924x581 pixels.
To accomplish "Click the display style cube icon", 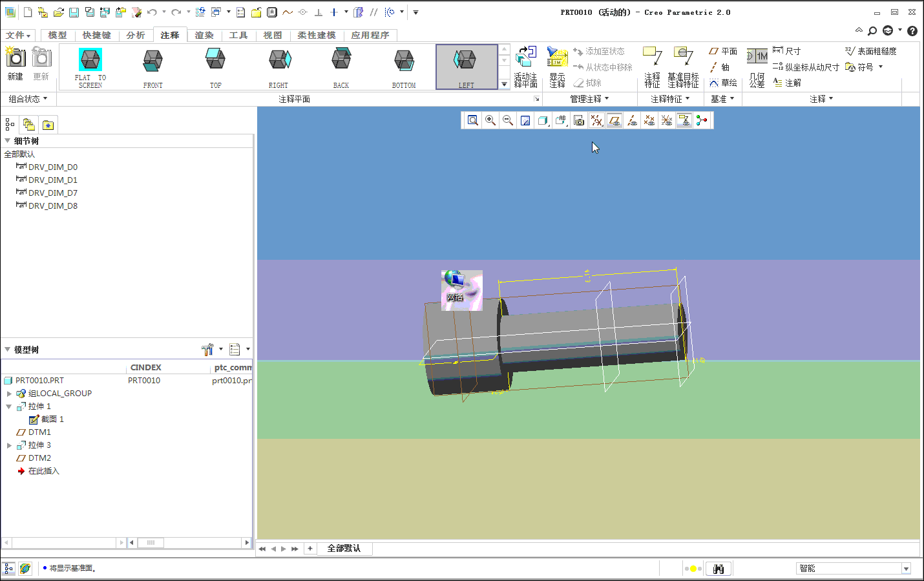I will tap(543, 120).
